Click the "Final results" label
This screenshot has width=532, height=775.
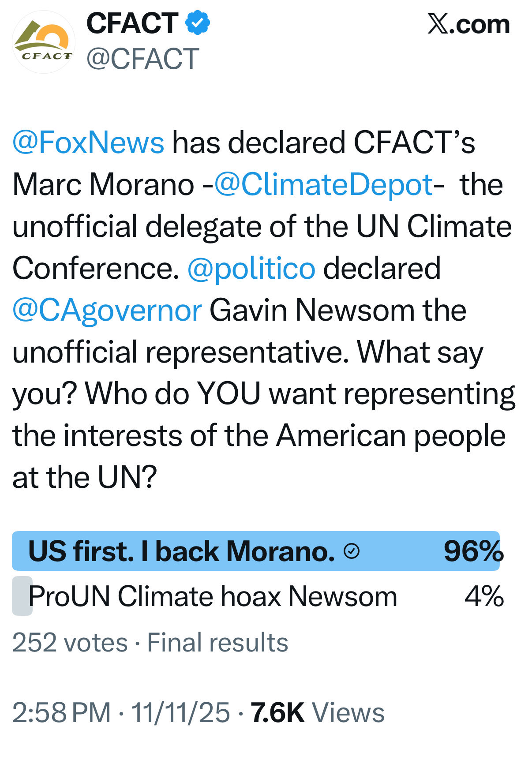[x=217, y=642]
